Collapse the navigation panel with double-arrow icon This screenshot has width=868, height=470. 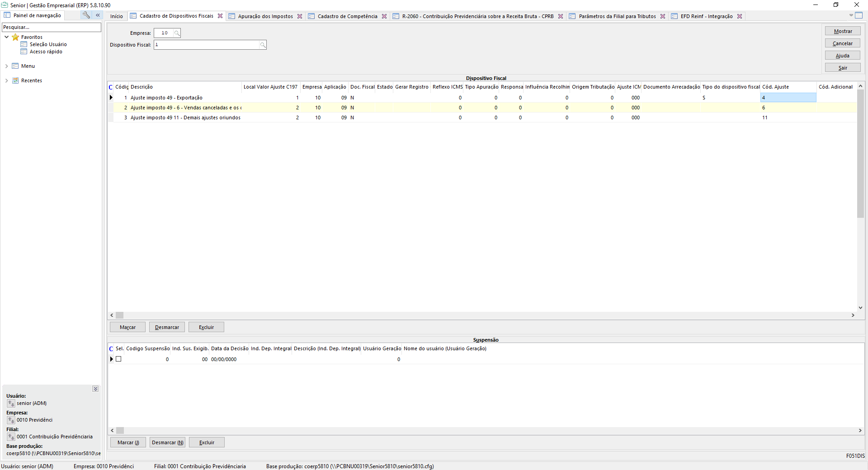[x=98, y=15]
